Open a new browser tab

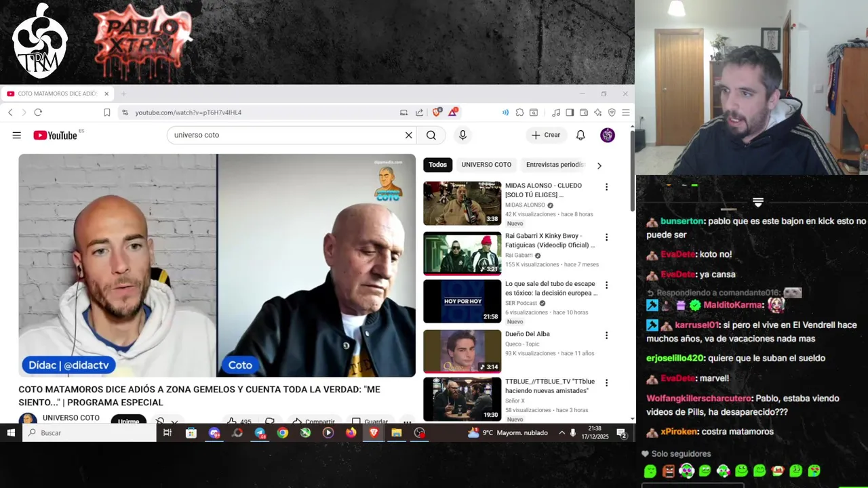click(x=123, y=94)
